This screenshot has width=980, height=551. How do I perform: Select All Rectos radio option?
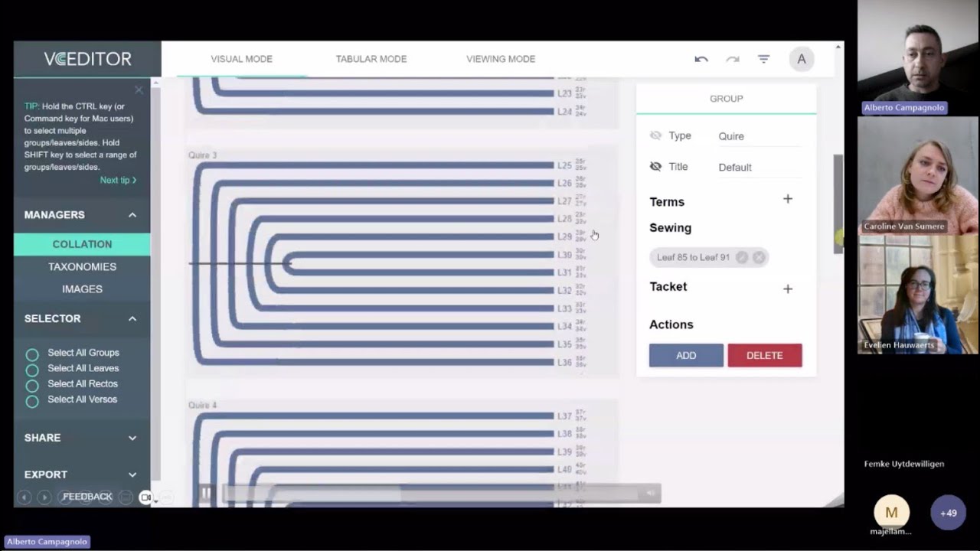pyautogui.click(x=32, y=385)
